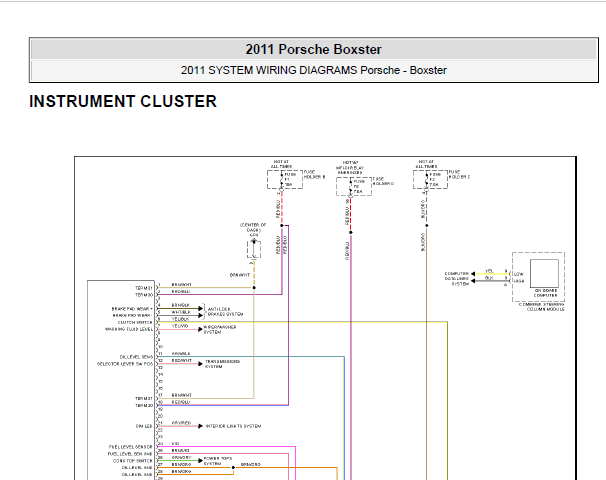Image resolution: width=606 pixels, height=480 pixels.
Task: Click the 'FUEL LEVEL SENSOR' pin label
Action: [131, 447]
